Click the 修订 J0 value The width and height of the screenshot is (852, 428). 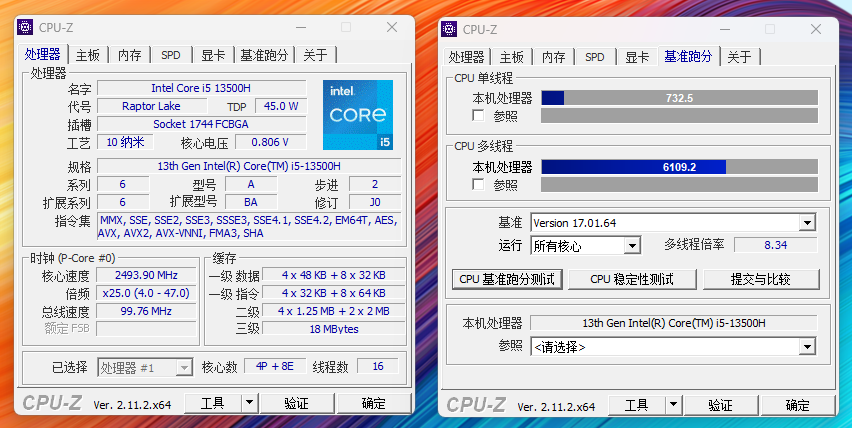point(375,202)
